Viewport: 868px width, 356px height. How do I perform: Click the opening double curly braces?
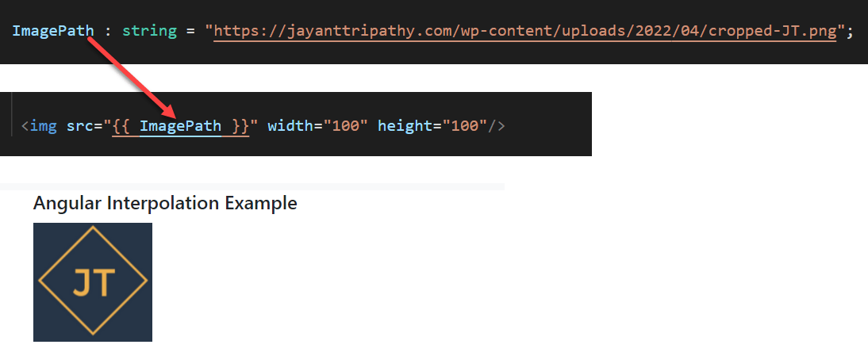pyautogui.click(x=121, y=126)
